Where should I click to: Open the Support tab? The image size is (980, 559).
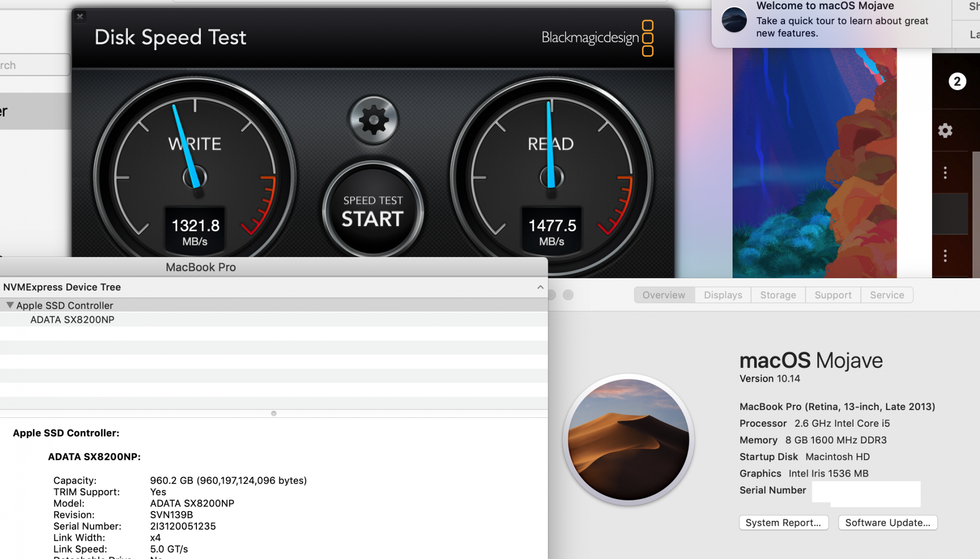(833, 295)
